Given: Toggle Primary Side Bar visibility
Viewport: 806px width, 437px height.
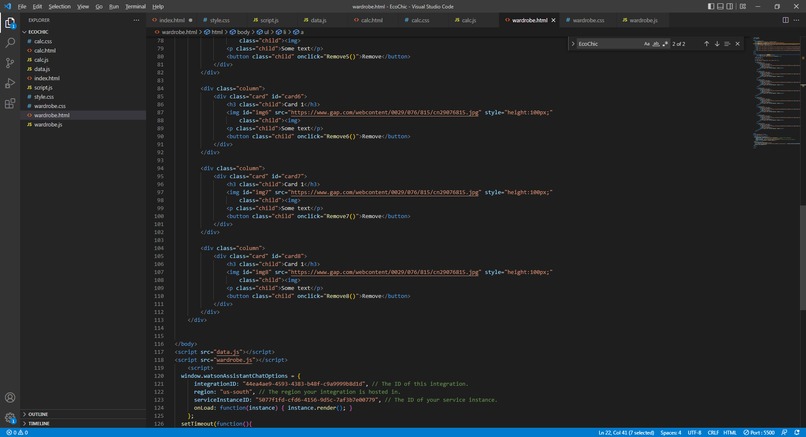Looking at the screenshot, I should tap(711, 6).
